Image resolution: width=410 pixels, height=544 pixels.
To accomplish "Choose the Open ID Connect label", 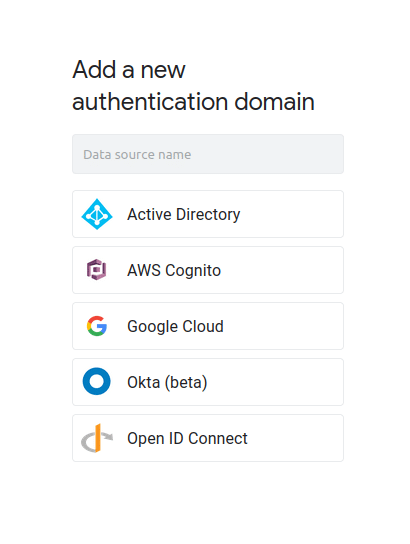I will (x=187, y=438).
